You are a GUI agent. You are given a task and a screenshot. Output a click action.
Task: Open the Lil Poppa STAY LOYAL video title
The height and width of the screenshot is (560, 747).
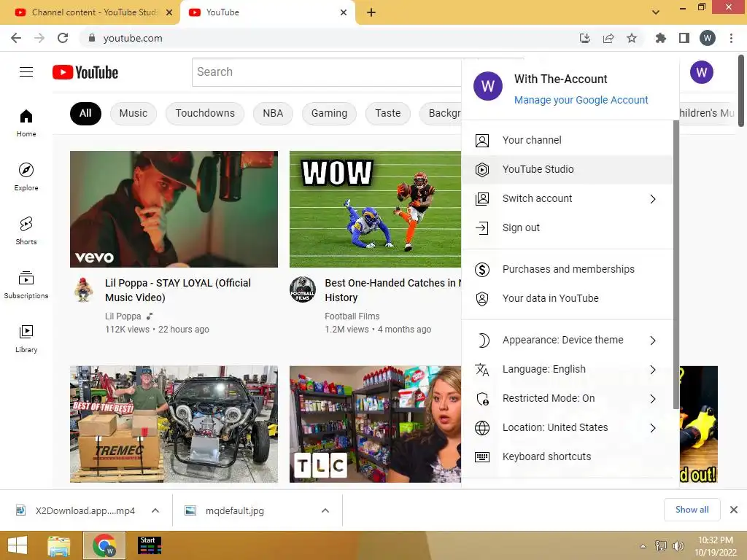click(178, 290)
